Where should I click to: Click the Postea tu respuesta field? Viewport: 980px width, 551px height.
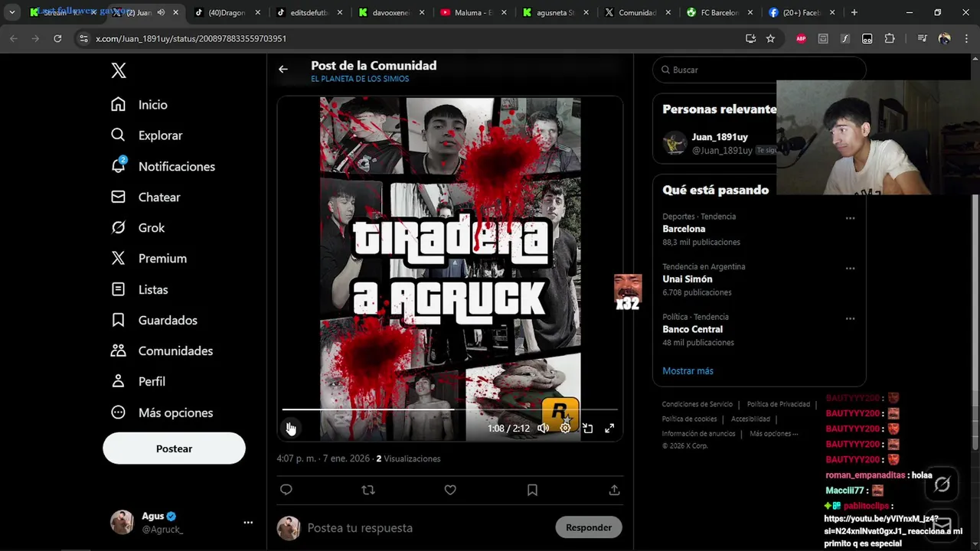(x=429, y=528)
